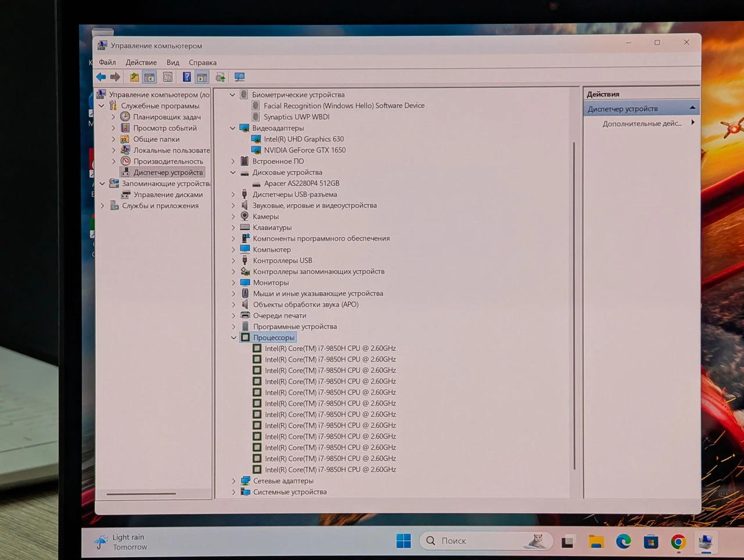Expand the Службы и приложения node
Image resolution: width=744 pixels, height=560 pixels.
(102, 206)
